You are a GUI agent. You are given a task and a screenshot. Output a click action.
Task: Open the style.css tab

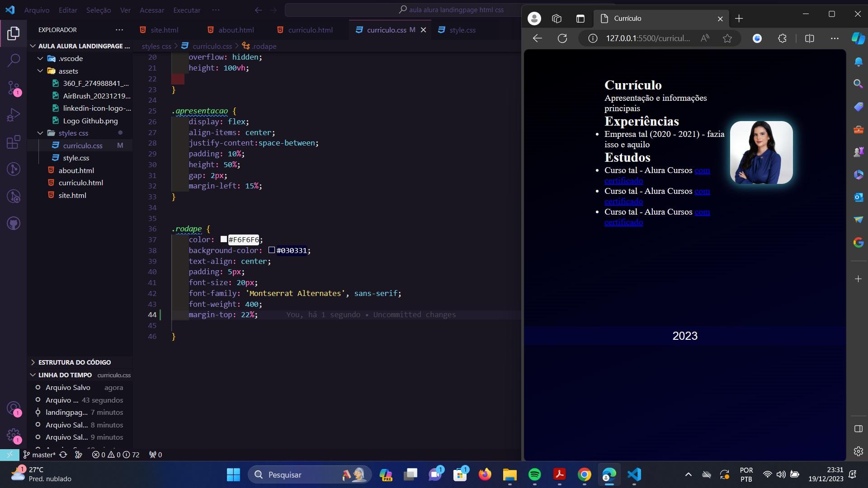(462, 29)
